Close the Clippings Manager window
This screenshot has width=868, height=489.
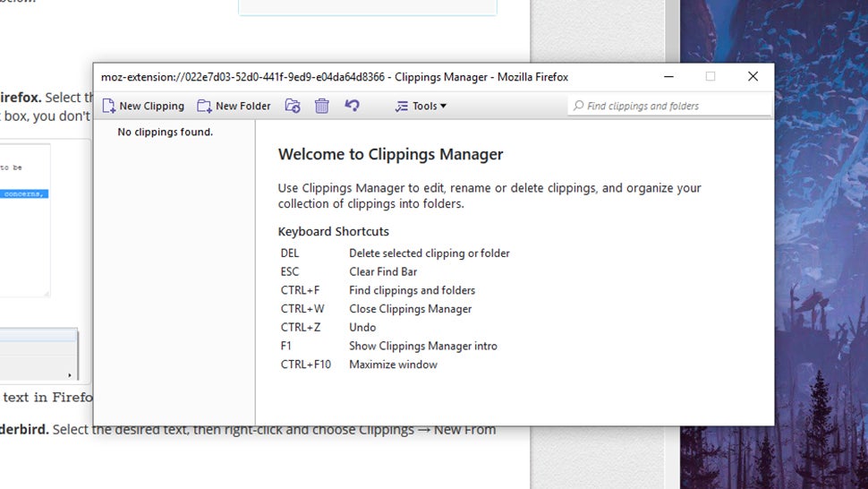point(753,76)
